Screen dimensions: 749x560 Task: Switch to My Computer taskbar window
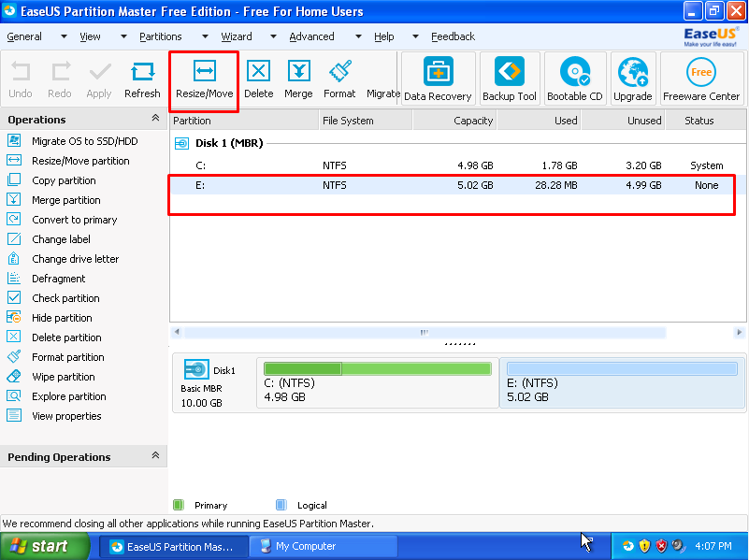click(x=322, y=546)
